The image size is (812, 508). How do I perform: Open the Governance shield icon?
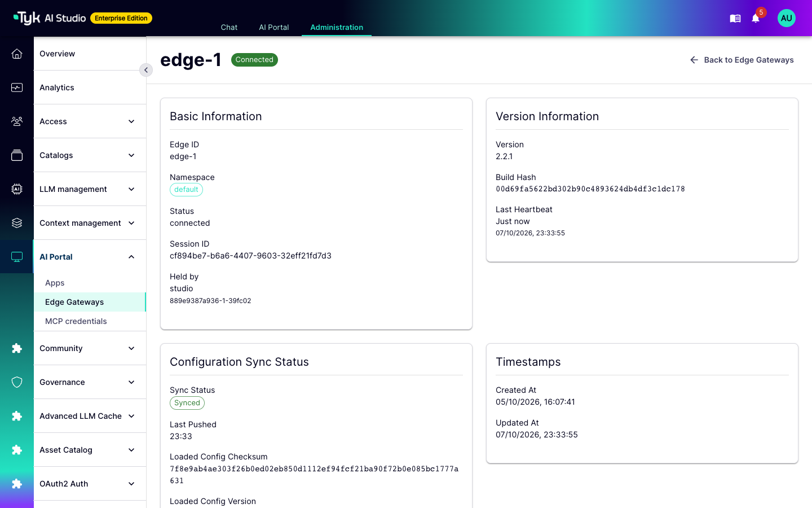[17, 382]
